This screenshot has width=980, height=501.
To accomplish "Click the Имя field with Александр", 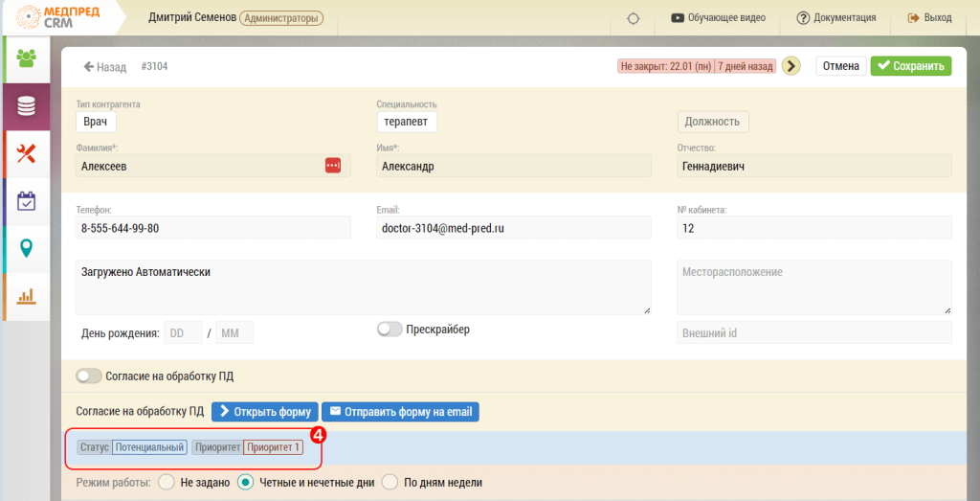I will 514,167.
